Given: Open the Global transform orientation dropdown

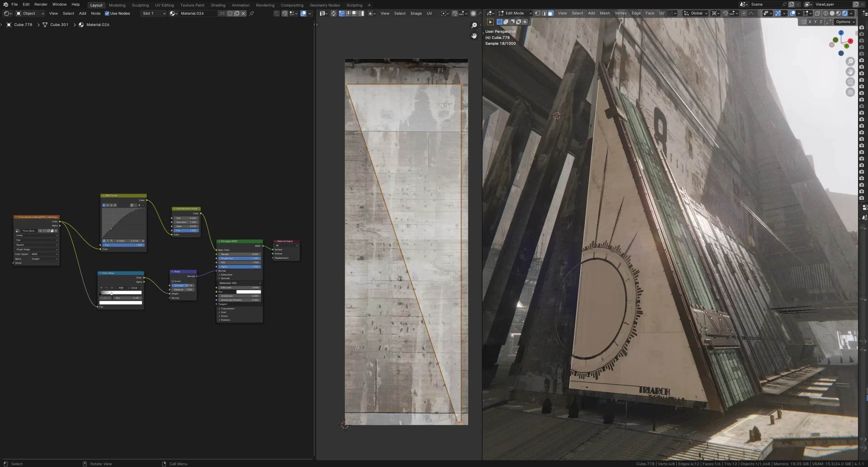Looking at the screenshot, I should point(696,13).
